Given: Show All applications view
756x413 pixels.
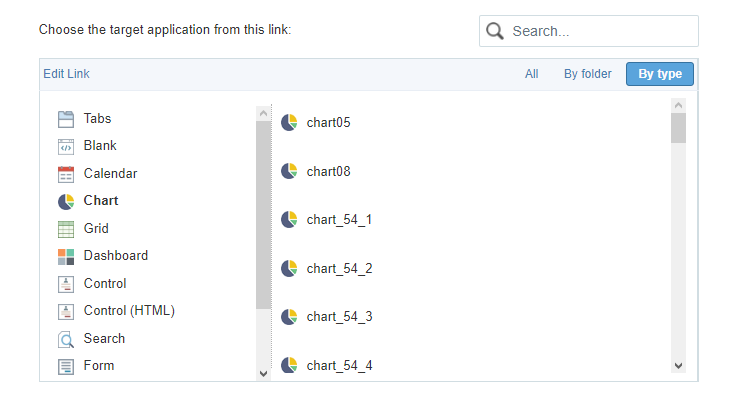Looking at the screenshot, I should (x=532, y=74).
